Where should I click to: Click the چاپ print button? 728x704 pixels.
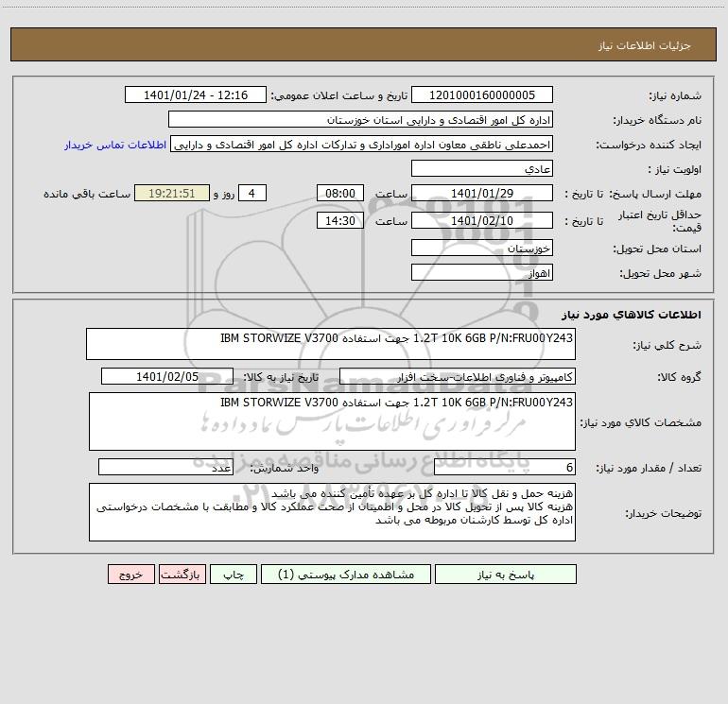(234, 574)
